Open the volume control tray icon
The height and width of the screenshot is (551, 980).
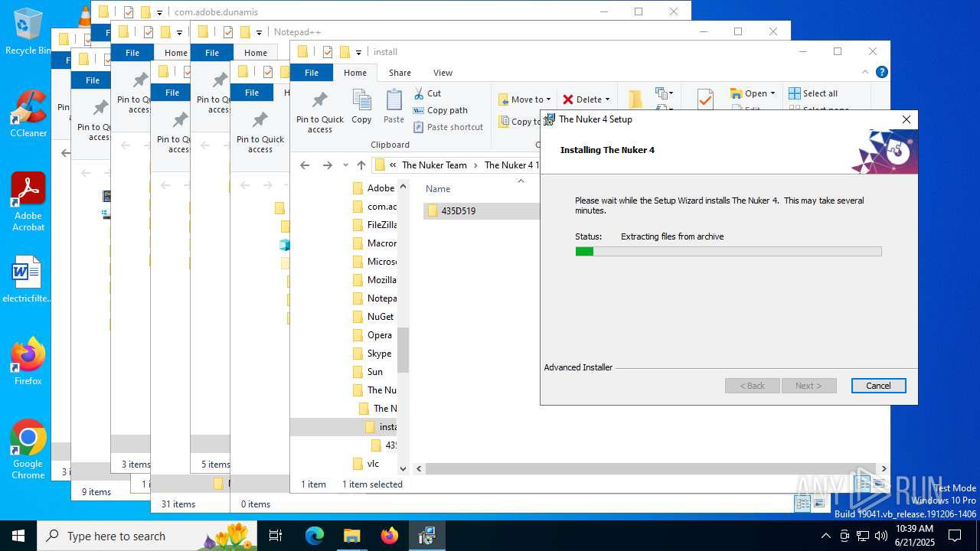tap(881, 536)
